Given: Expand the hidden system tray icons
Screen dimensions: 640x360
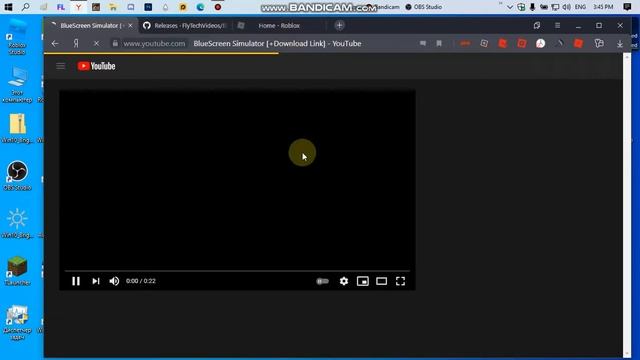Looking at the screenshot, I should [509, 7].
